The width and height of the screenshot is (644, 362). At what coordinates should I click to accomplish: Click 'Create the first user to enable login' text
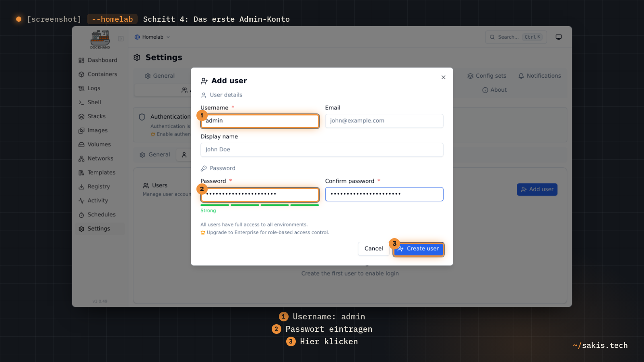350,274
